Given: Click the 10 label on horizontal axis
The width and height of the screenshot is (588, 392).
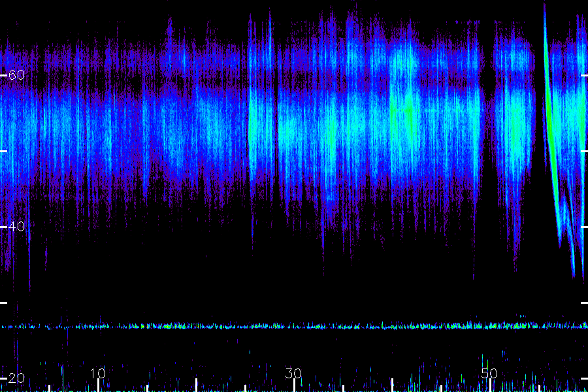Looking at the screenshot, I should point(97,373).
